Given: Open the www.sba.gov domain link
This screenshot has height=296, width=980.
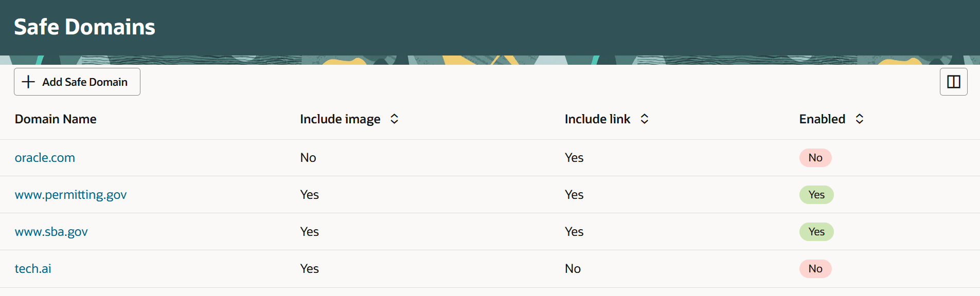Looking at the screenshot, I should click(x=51, y=232).
